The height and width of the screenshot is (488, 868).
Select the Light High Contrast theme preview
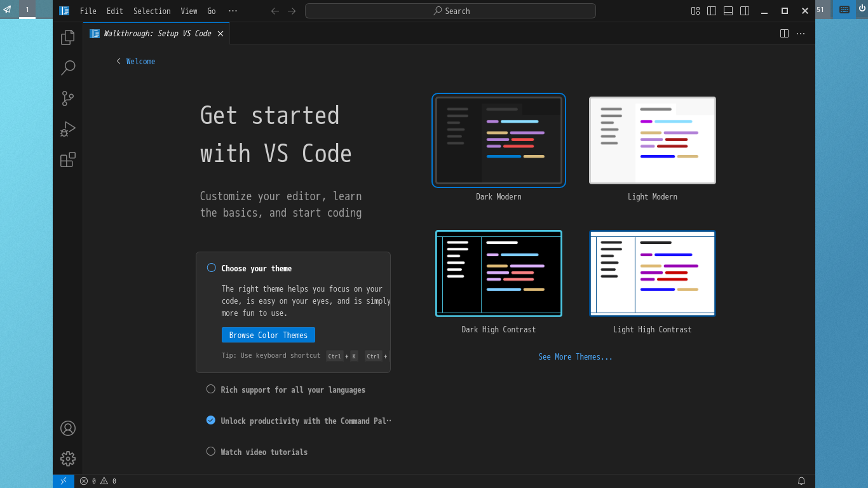[x=653, y=273]
